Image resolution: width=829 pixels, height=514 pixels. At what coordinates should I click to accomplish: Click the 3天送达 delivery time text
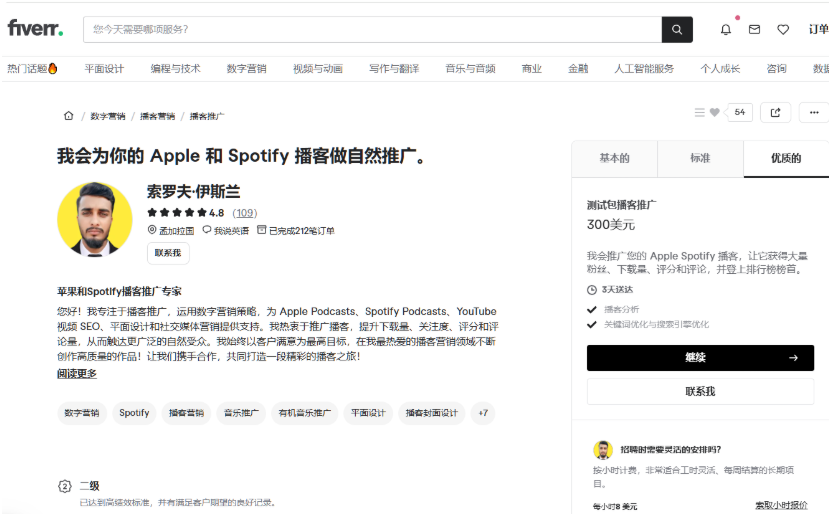[617, 290]
